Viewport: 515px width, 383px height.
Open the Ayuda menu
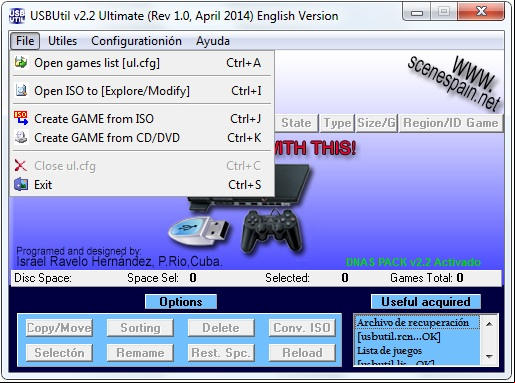tap(213, 41)
